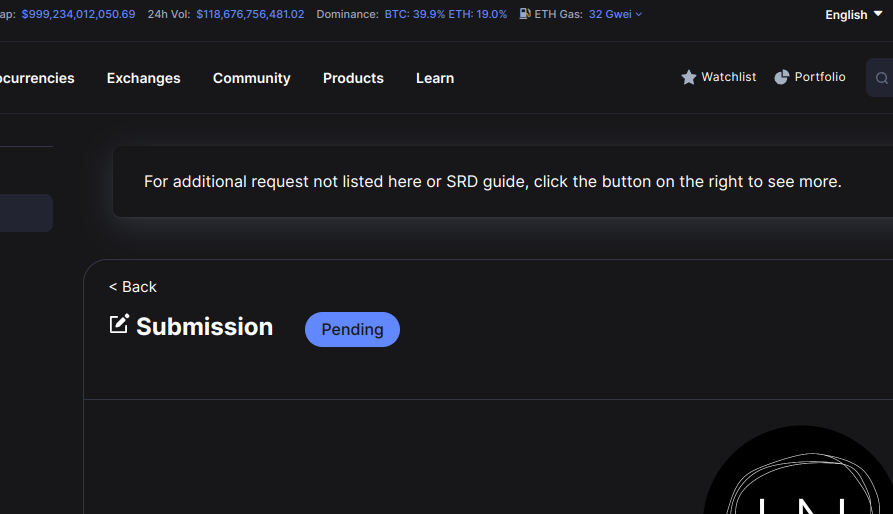The height and width of the screenshot is (514, 893).
Task: Click the BTC dominance percentage link
Action: pos(415,14)
